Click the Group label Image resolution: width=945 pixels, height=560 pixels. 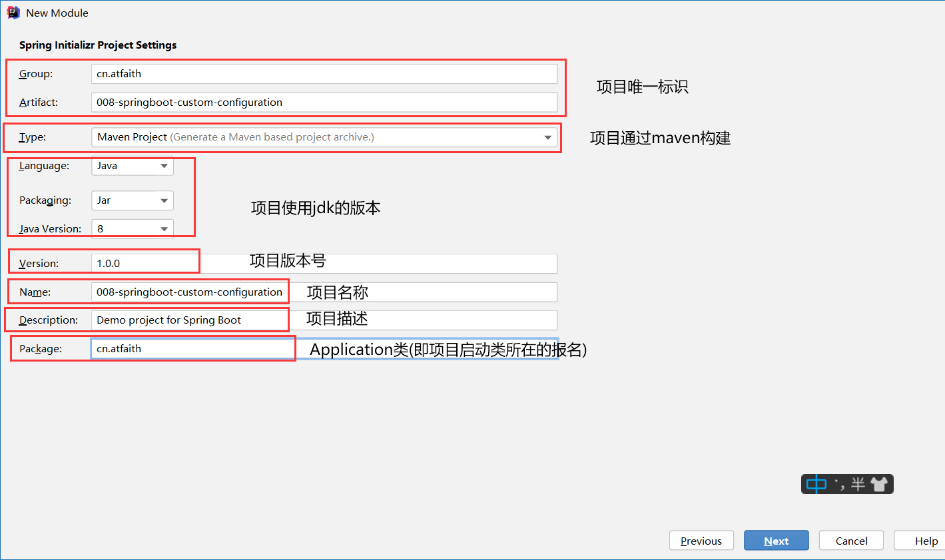point(36,74)
